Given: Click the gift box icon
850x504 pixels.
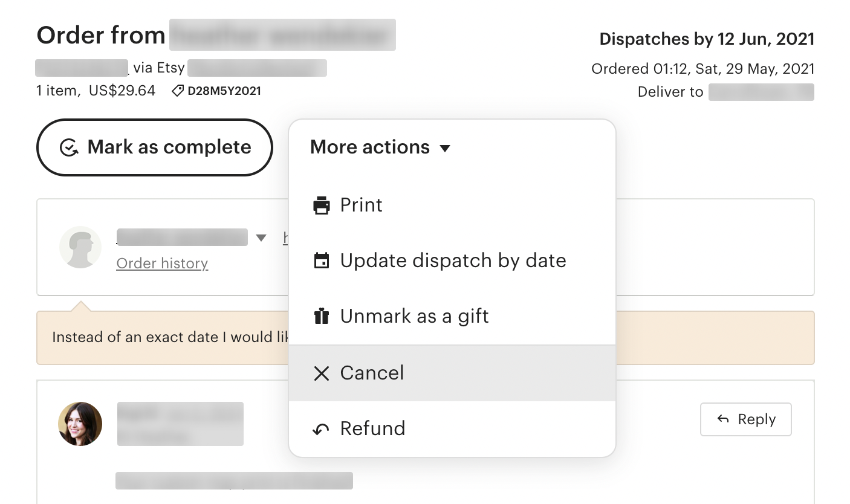Looking at the screenshot, I should 322,316.
